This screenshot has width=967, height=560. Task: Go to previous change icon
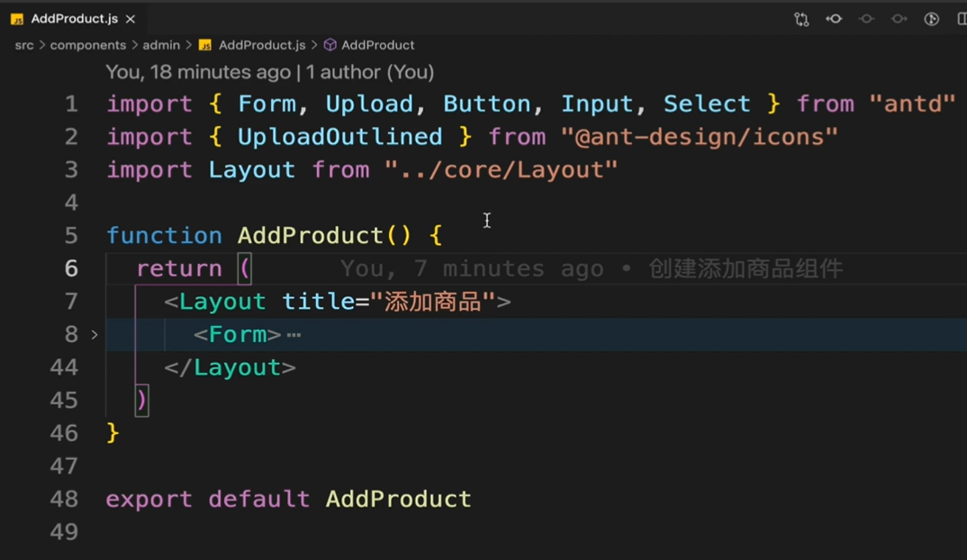click(834, 19)
